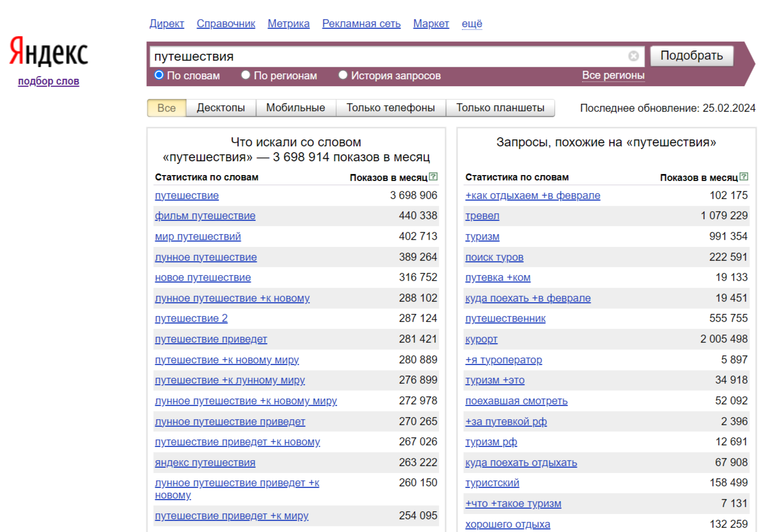Click the help icon in the similar queries panel
Screen dimensions: 768x532
744,177
